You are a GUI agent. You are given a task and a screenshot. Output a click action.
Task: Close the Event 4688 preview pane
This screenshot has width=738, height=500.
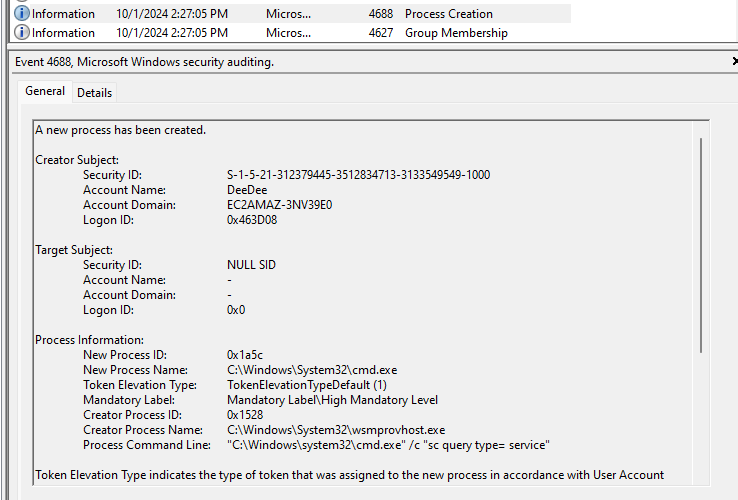point(735,61)
